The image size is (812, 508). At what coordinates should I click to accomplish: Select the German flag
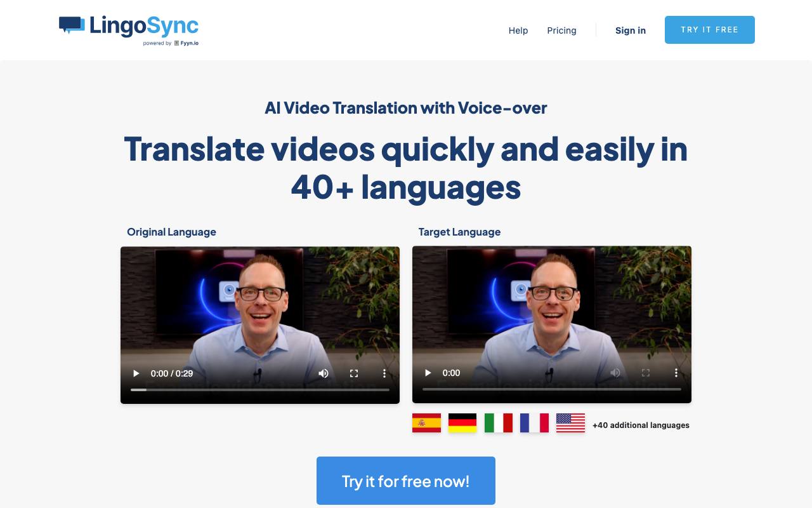point(462,423)
